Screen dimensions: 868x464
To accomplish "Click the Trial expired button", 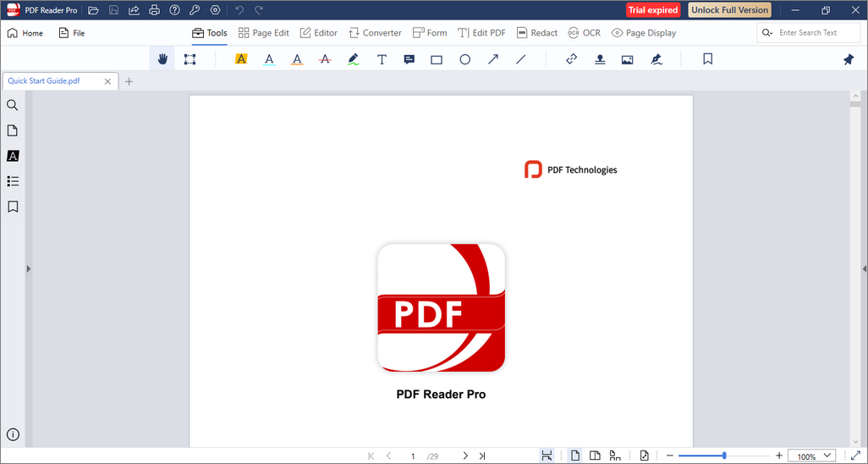I will click(653, 10).
